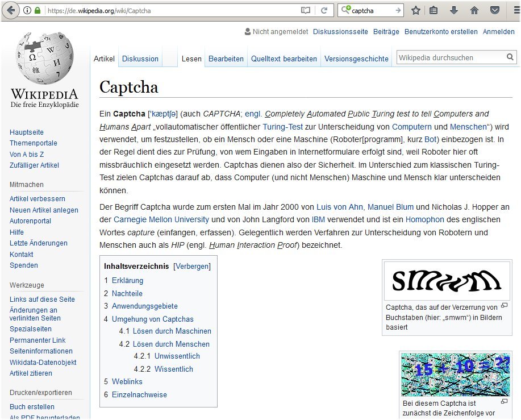Open the downloads arrow icon
The image size is (521, 420).
point(454,10)
